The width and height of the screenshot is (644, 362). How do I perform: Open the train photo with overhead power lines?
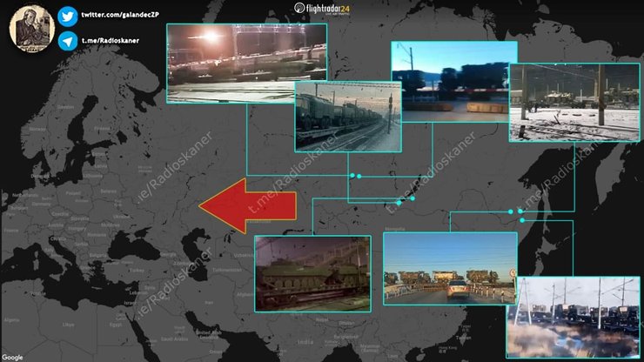(572, 316)
